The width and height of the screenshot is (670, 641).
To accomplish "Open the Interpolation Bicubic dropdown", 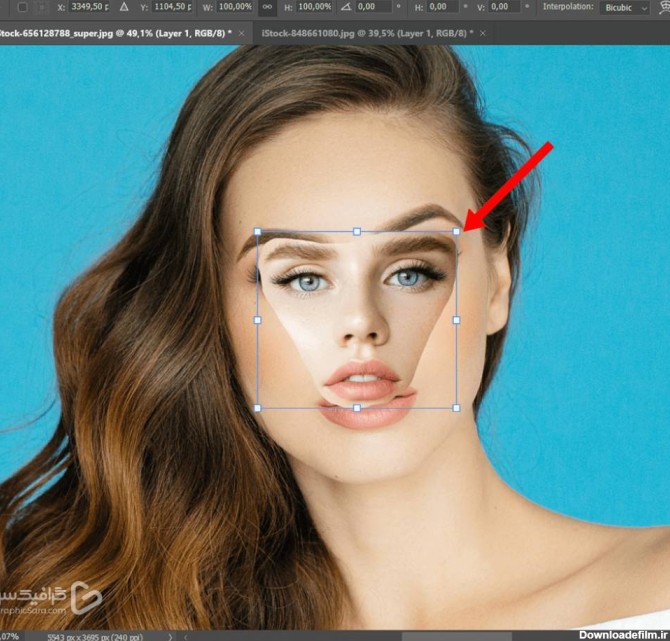I will point(625,8).
